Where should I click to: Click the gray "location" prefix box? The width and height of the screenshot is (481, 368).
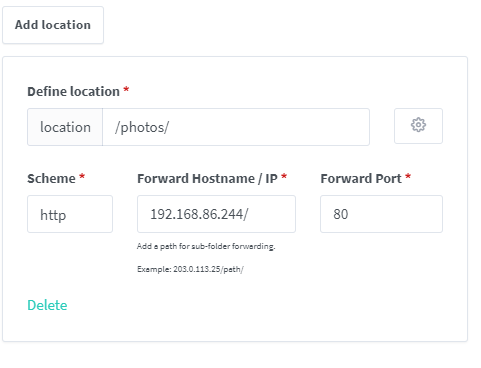click(x=65, y=127)
